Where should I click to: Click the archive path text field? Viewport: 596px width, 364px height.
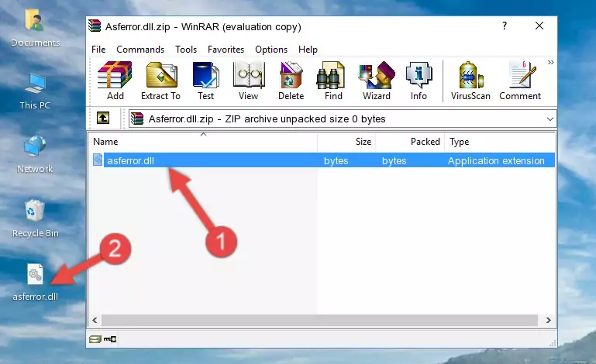click(342, 119)
